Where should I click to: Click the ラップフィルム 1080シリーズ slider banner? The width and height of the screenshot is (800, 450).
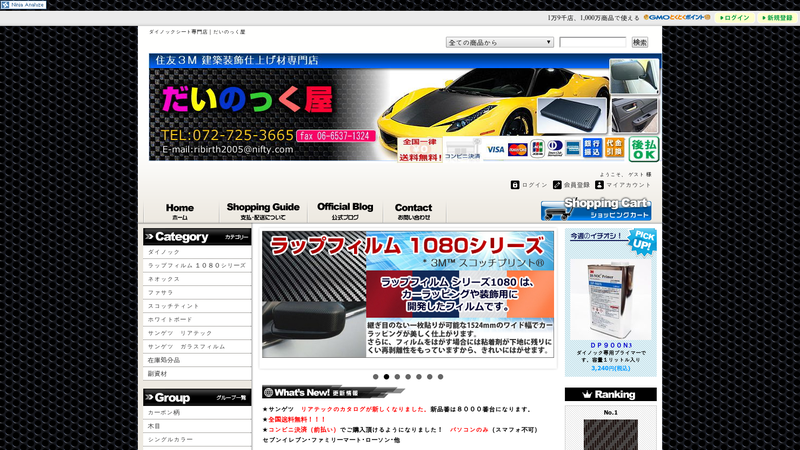point(408,294)
